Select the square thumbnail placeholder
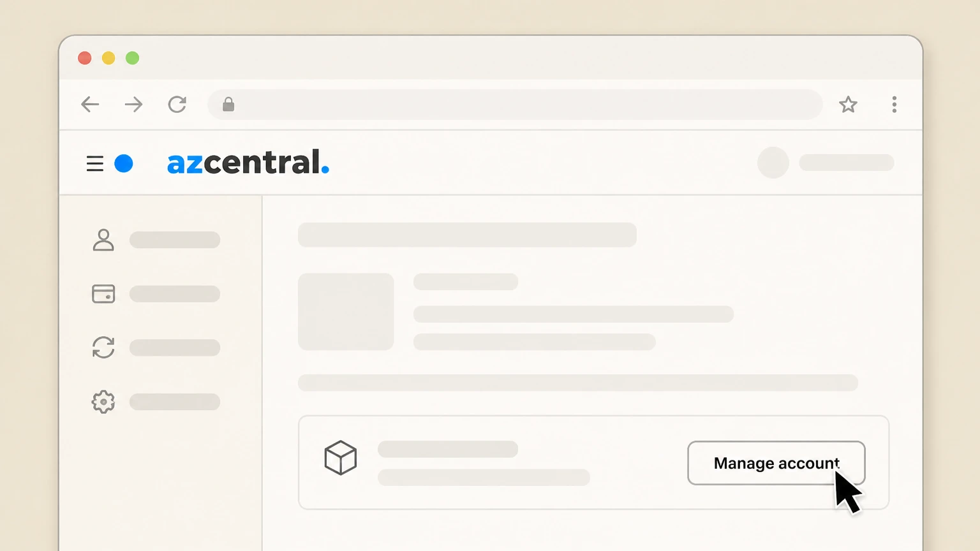980x551 pixels. point(346,311)
